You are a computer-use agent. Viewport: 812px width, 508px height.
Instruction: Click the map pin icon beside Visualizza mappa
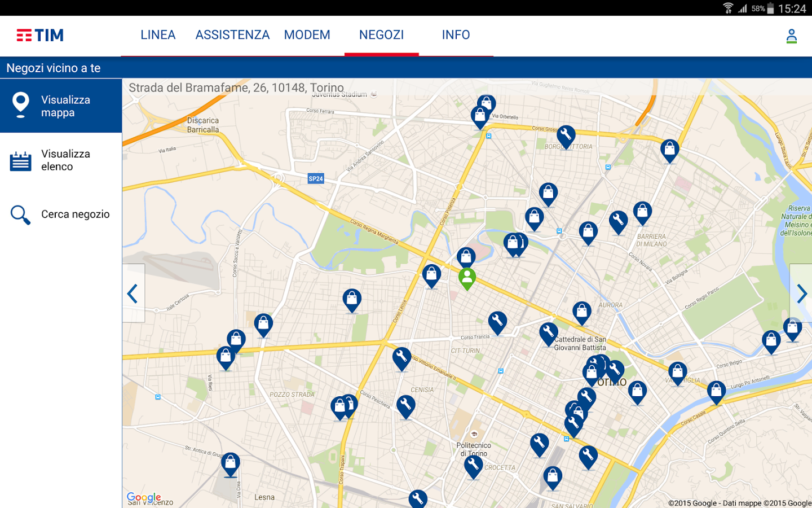coord(21,105)
